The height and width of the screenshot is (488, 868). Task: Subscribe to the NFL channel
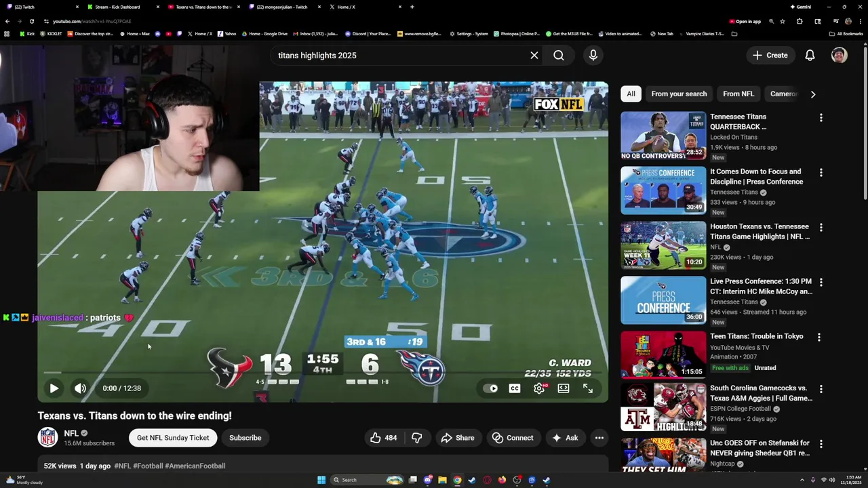tap(245, 438)
